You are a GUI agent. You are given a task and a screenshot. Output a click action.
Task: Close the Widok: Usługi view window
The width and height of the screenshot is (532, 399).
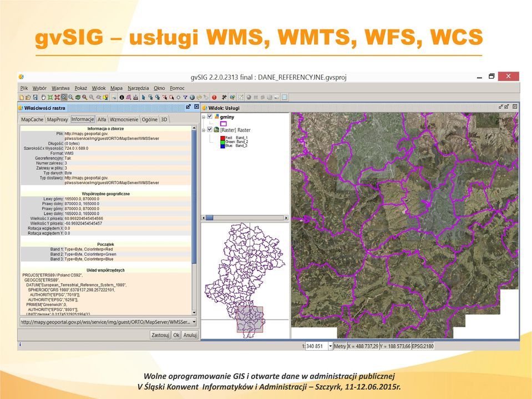[x=515, y=107]
